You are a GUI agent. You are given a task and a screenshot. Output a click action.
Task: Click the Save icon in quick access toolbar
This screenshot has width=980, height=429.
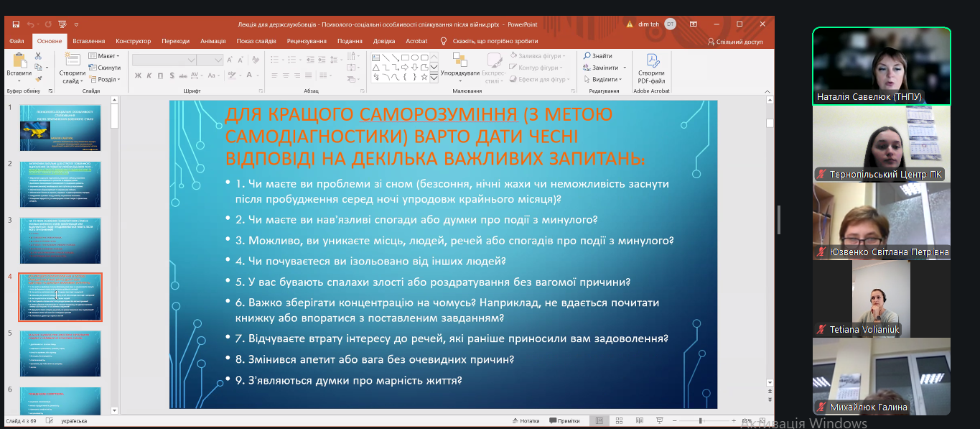pos(16,24)
